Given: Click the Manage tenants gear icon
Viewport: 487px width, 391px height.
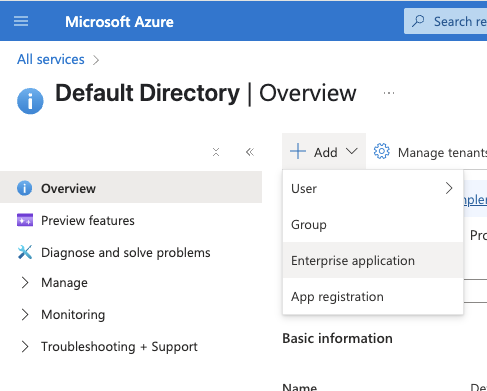Looking at the screenshot, I should pyautogui.click(x=381, y=152).
